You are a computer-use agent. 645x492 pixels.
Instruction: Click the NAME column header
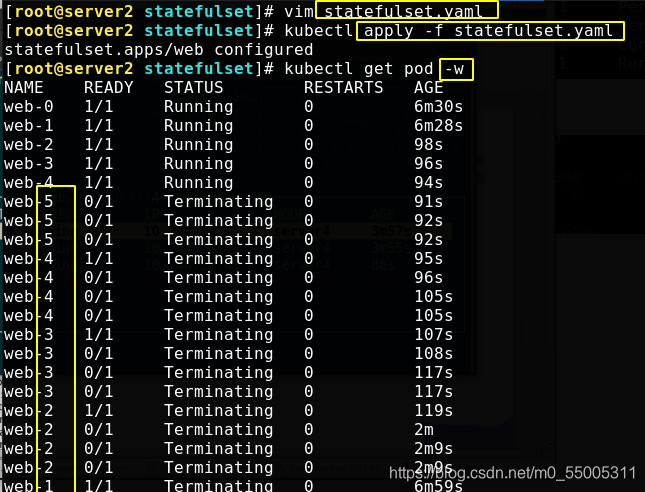click(24, 88)
